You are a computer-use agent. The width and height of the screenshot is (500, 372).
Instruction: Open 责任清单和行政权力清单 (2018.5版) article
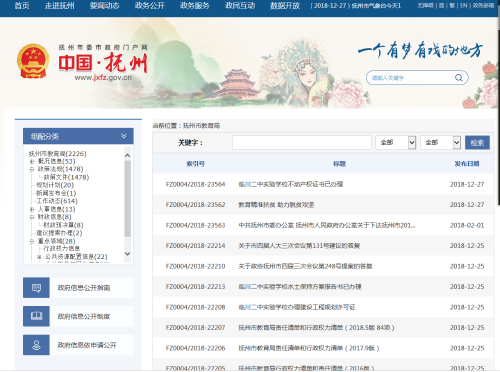[316, 328]
